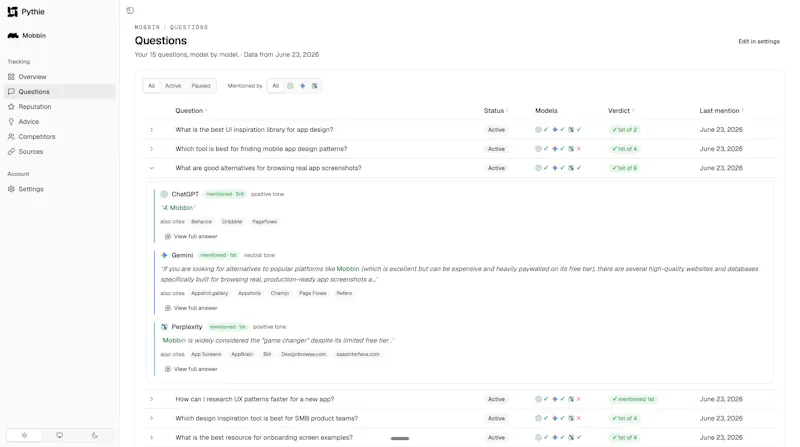Click the mentioned 3rd badge for ChatGPT
The height and width of the screenshot is (447, 800).
point(225,194)
